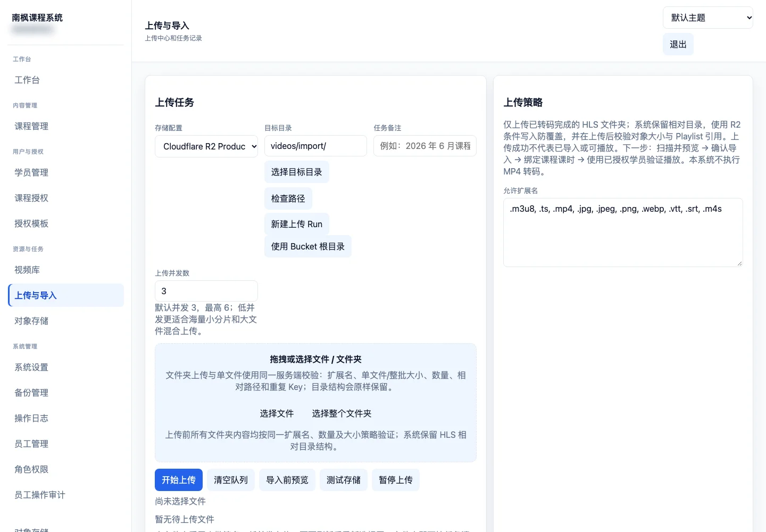Open the 默认主题 theme dropdown
This screenshot has width=766, height=532.
coord(707,18)
